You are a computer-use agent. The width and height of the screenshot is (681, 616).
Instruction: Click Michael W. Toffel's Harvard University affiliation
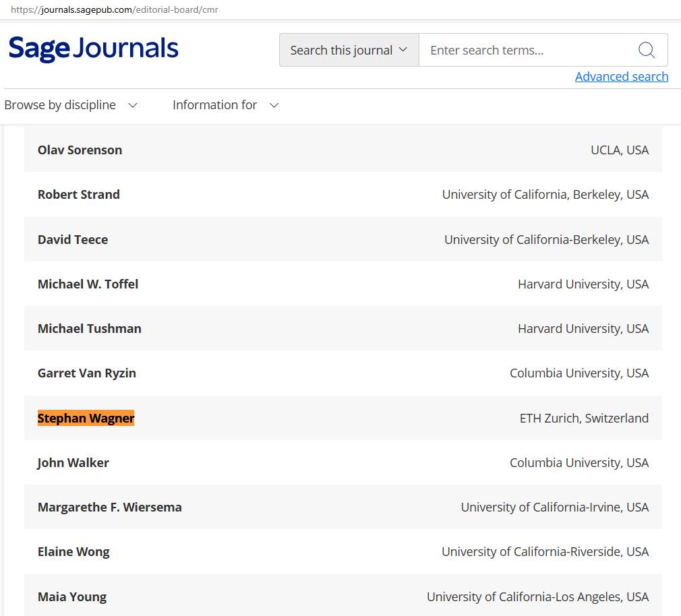[583, 284]
